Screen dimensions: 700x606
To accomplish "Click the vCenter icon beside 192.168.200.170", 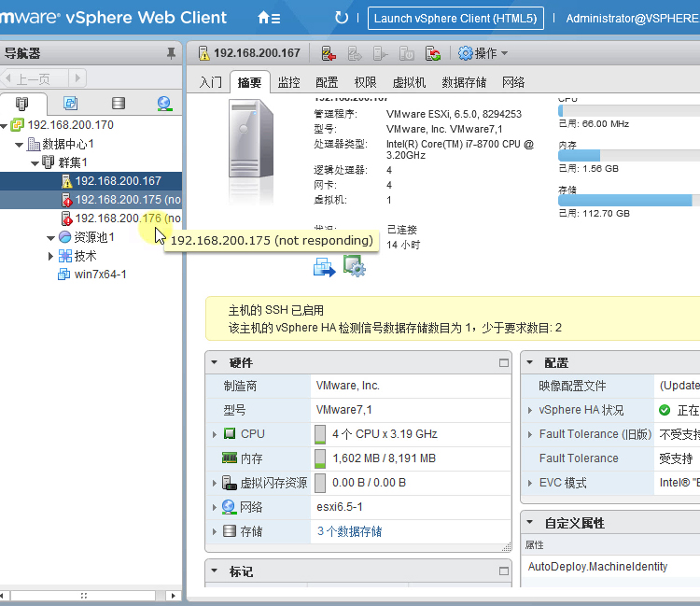I will (x=17, y=125).
